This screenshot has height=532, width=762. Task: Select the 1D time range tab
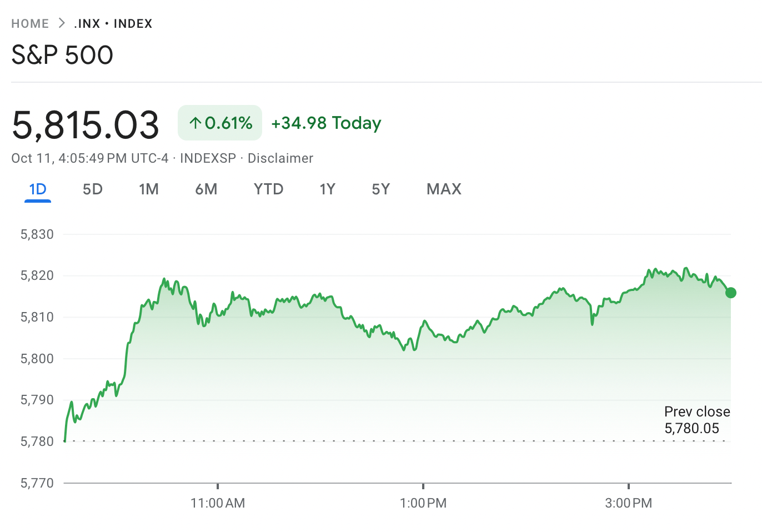(x=37, y=189)
